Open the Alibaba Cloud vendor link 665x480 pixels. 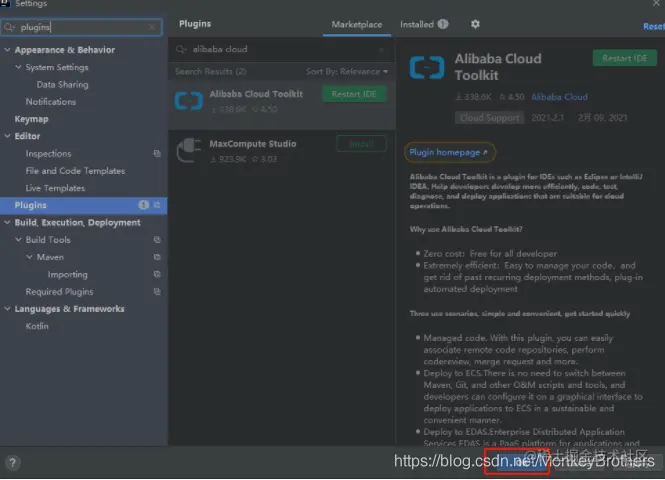click(x=559, y=97)
